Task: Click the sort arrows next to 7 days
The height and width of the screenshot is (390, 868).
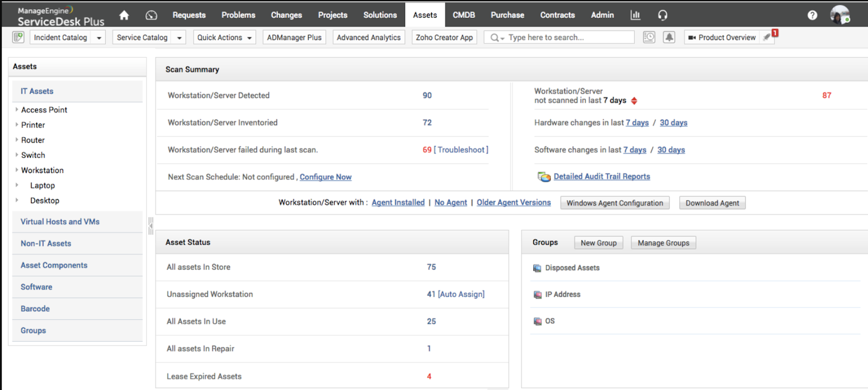Action: [x=634, y=101]
